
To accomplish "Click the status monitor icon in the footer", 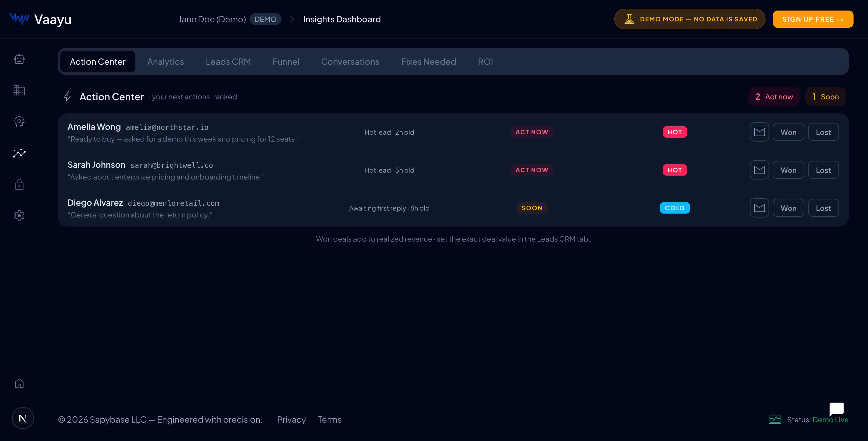I will click(775, 419).
